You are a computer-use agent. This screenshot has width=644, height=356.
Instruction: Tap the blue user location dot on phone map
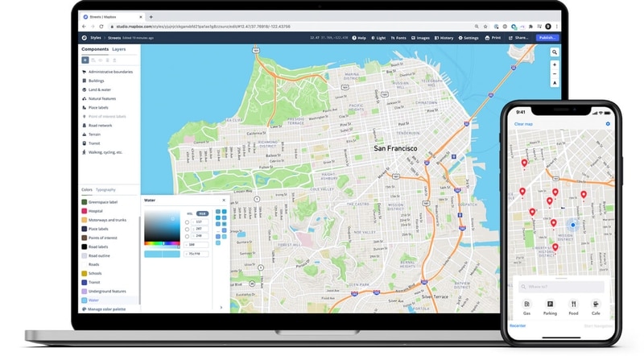[x=572, y=225]
